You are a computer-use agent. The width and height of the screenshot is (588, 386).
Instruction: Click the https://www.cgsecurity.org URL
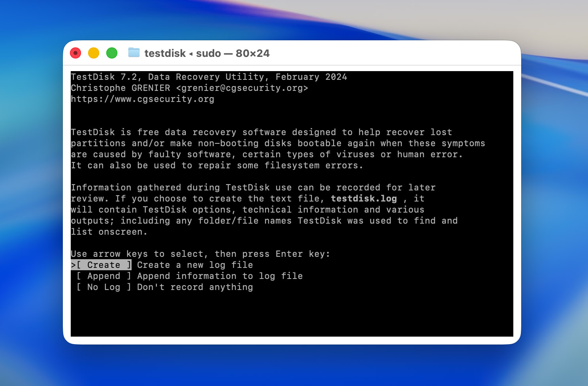[143, 99]
